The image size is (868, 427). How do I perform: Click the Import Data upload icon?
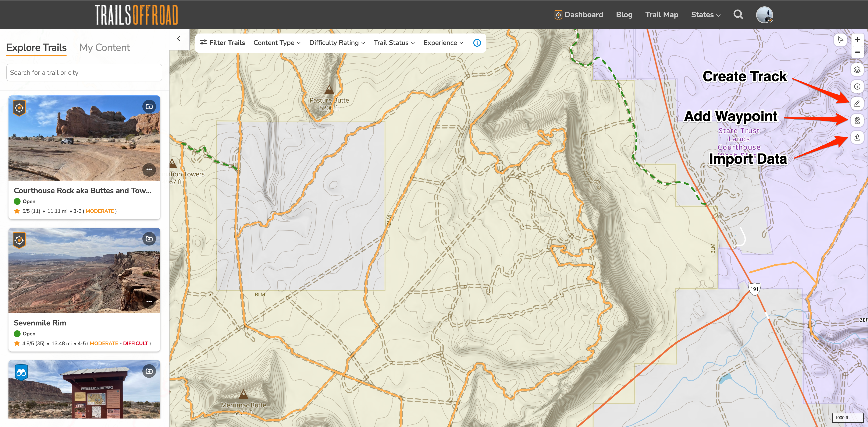click(x=857, y=138)
